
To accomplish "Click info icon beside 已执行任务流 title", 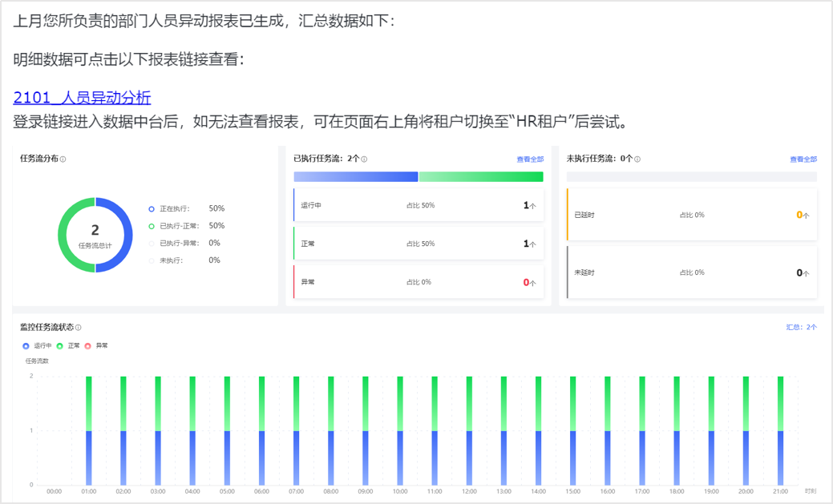I will point(364,159).
